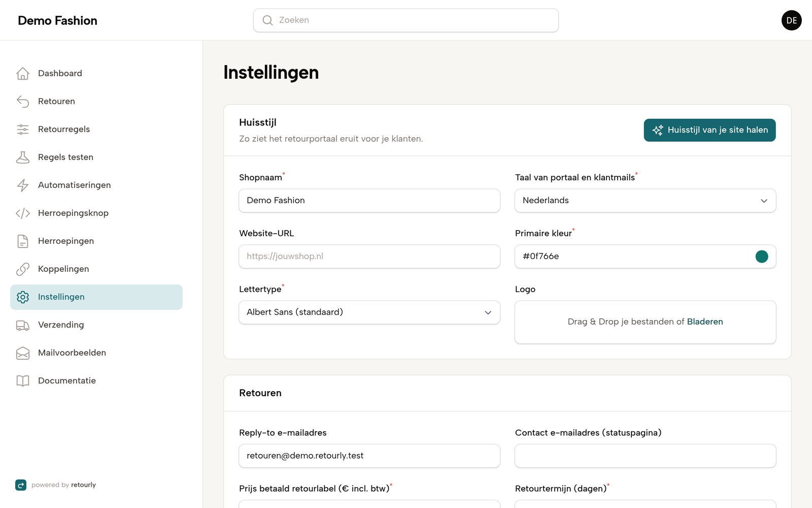Click the Retouren return-arrow icon
812x508 pixels.
pyautogui.click(x=23, y=102)
